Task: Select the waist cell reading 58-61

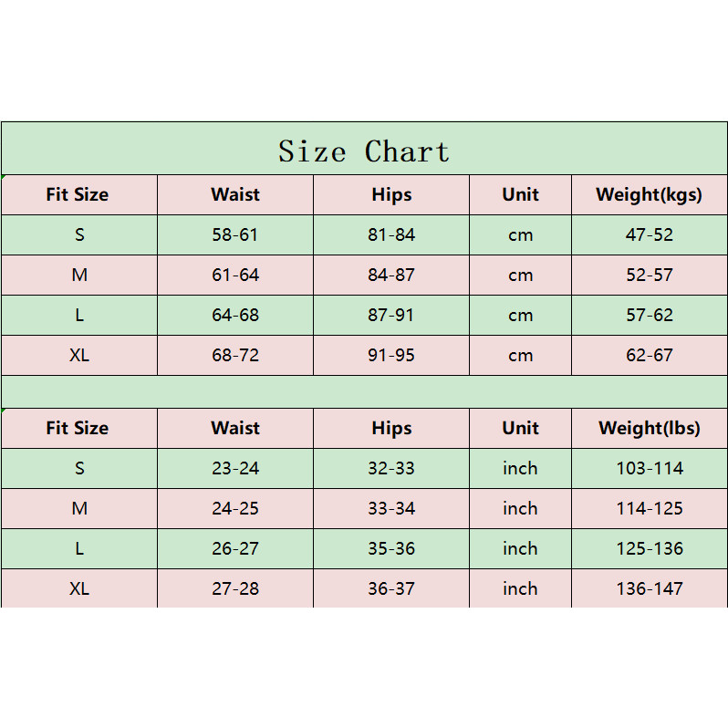Action: (235, 234)
